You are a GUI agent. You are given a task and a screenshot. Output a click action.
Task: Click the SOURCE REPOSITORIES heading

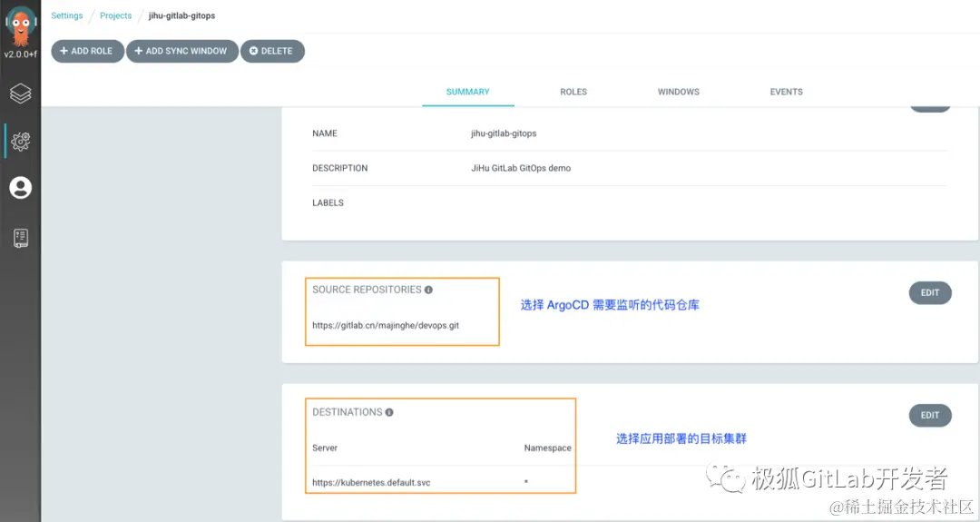367,290
